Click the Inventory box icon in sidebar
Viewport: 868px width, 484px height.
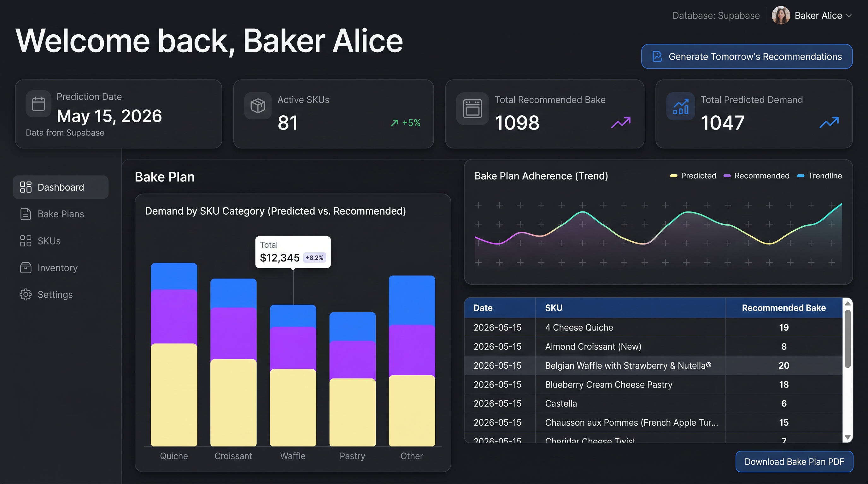(26, 268)
